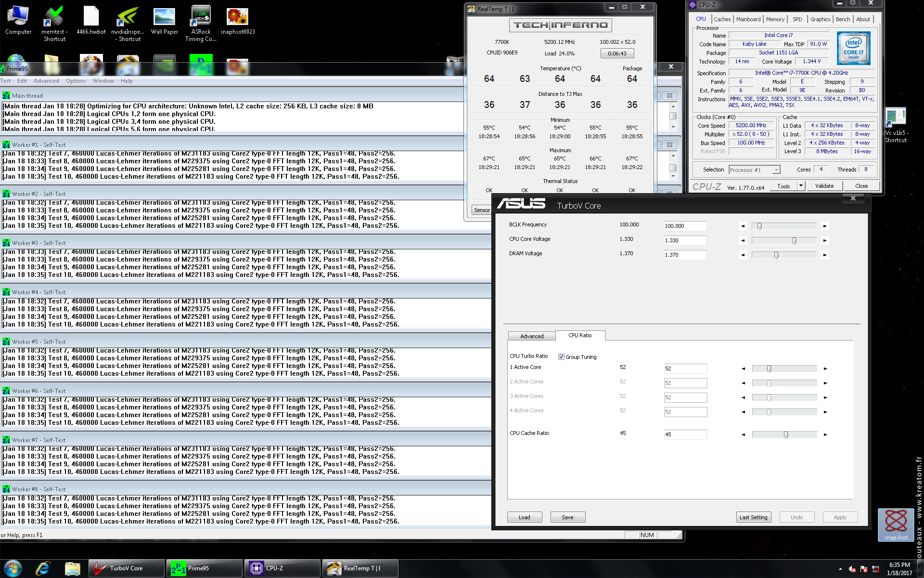Switch to the Prime95 taskbar item
Screen dimensions: 924x578
204,568
